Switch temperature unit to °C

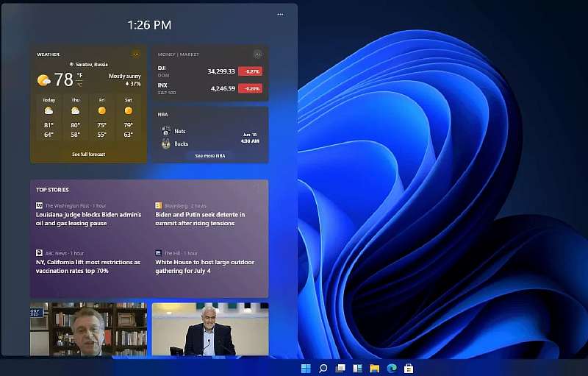(79, 85)
